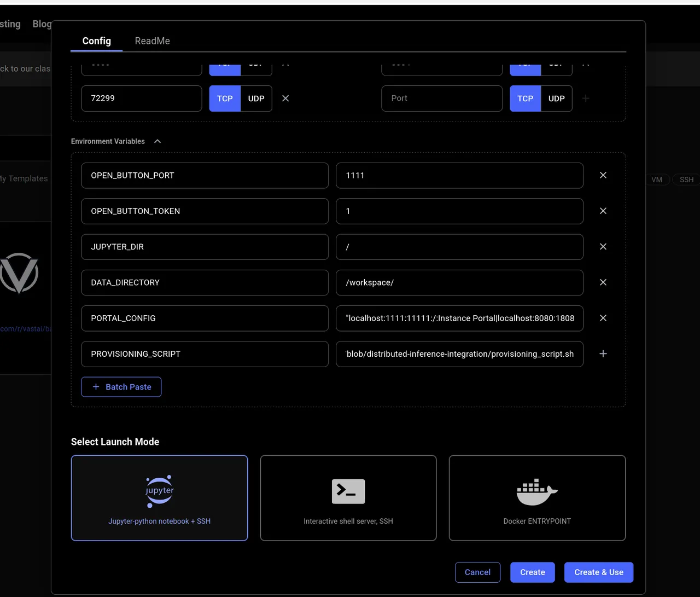Remove the PORTAL_CONFIG variable entry

tap(603, 318)
